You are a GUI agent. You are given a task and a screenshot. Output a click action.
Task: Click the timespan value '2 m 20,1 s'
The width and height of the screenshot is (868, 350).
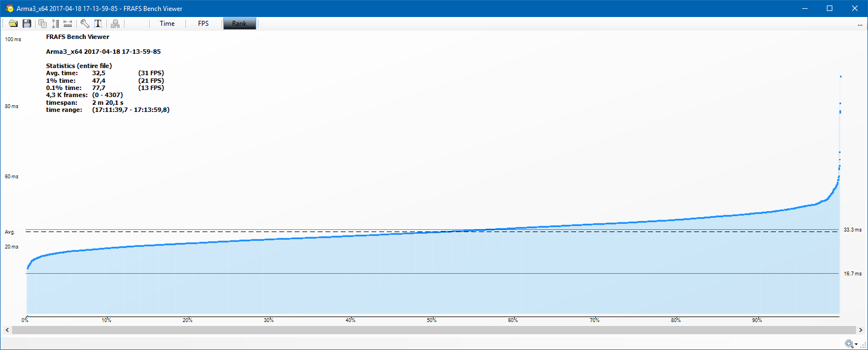[108, 103]
